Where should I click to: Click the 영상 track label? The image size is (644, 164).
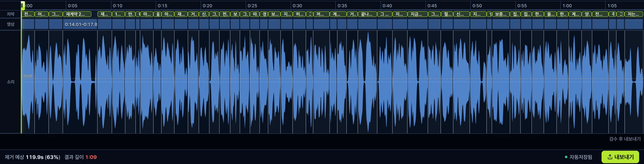click(10, 24)
